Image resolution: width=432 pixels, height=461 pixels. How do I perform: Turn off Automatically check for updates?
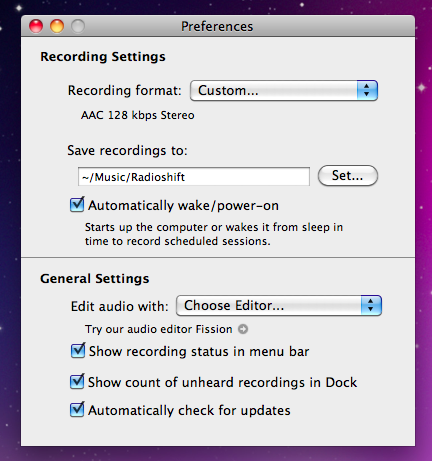(x=77, y=409)
